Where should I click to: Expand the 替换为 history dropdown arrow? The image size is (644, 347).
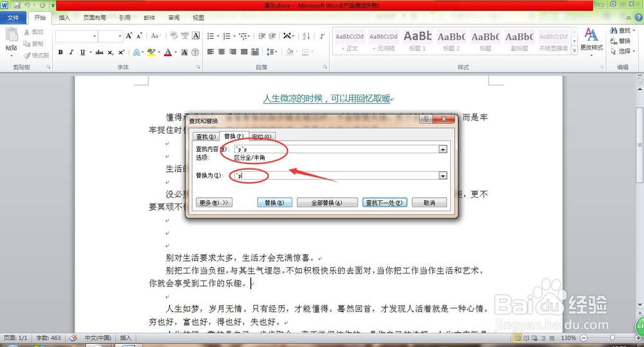[443, 176]
